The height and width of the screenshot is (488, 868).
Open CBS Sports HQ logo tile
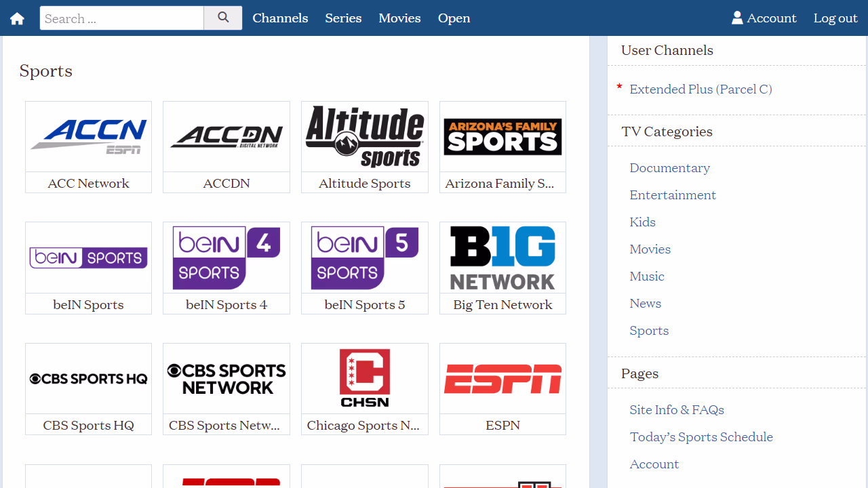88,379
